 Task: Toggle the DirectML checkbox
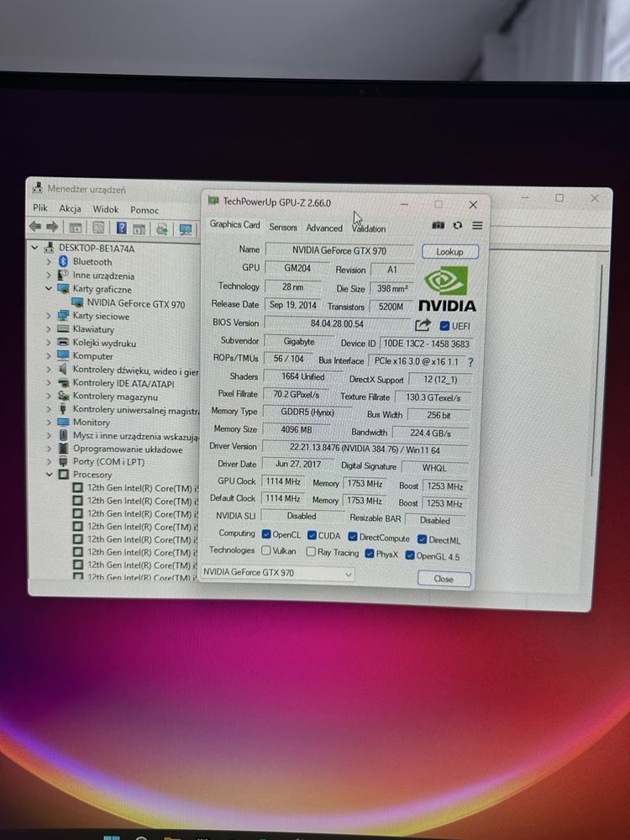[x=423, y=539]
